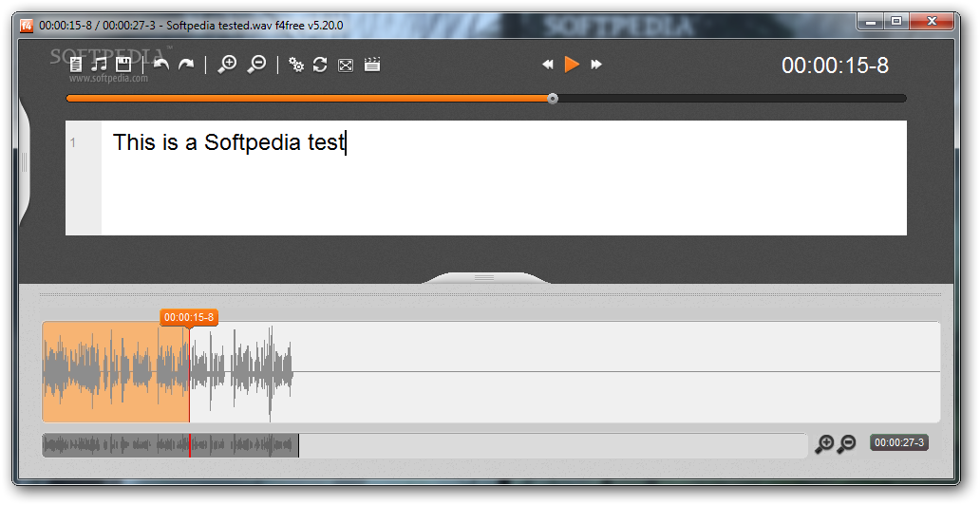
Task: Click the video clapperboard icon
Action: pyautogui.click(x=372, y=65)
